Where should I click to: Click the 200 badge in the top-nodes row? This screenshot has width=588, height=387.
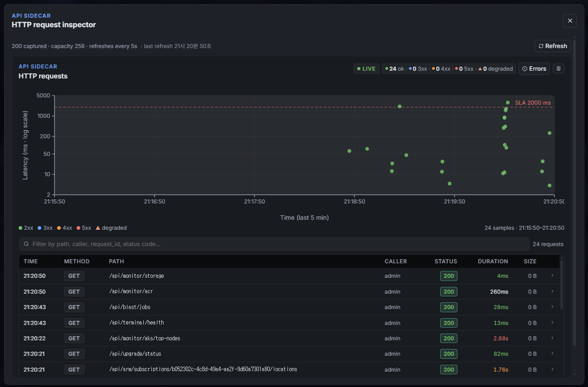[x=449, y=339]
